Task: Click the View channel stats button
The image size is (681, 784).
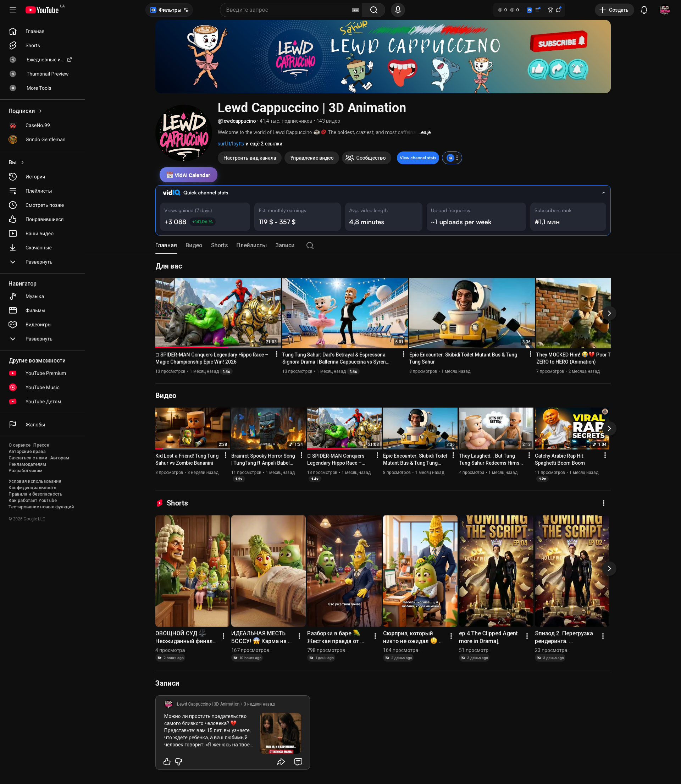Action: point(418,158)
